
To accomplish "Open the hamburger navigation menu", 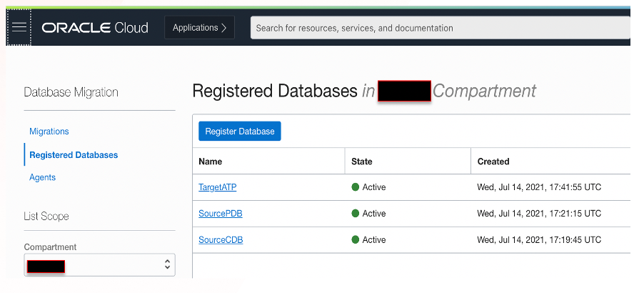I will pos(19,28).
